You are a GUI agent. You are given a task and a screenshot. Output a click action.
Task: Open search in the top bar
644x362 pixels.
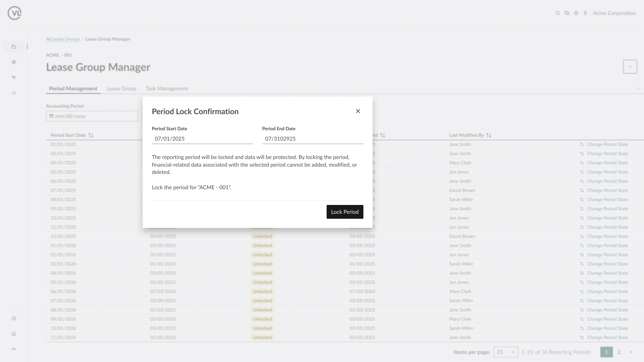coord(558,13)
